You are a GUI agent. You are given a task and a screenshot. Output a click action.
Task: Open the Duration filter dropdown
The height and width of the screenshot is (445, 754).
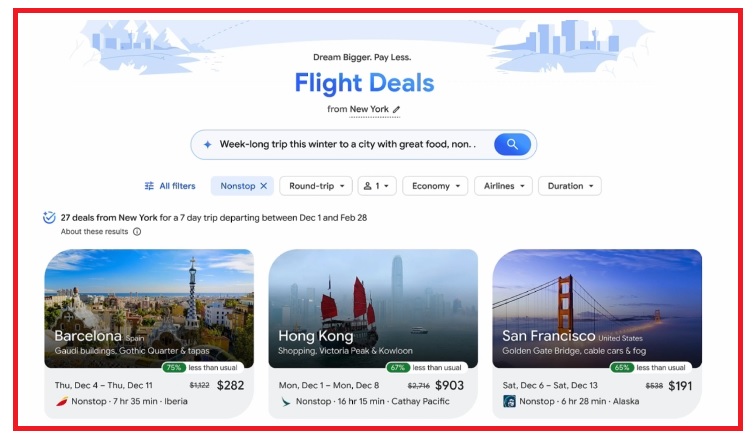click(570, 186)
